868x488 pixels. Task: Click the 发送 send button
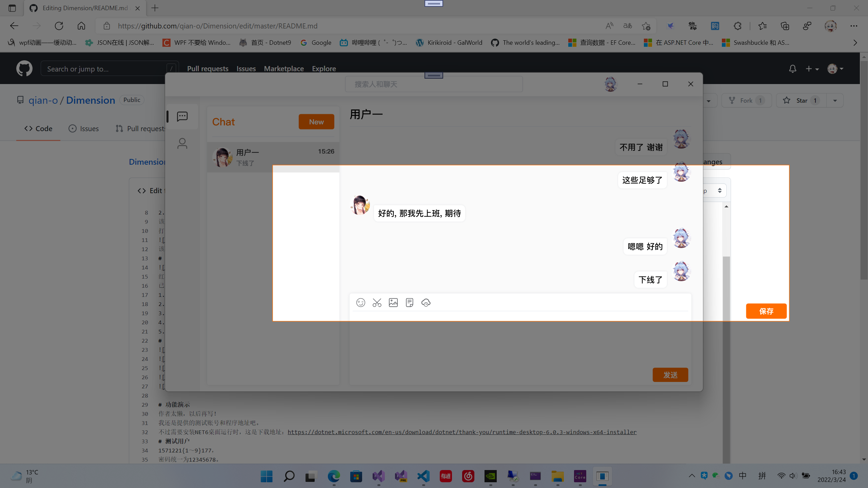[670, 375]
